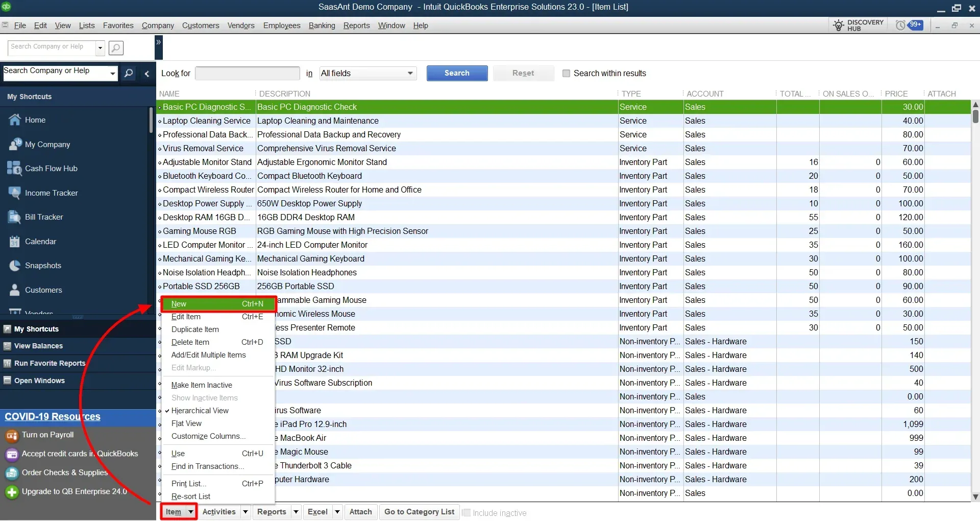980x521 pixels.
Task: Open the Lists menu
Action: [87, 26]
